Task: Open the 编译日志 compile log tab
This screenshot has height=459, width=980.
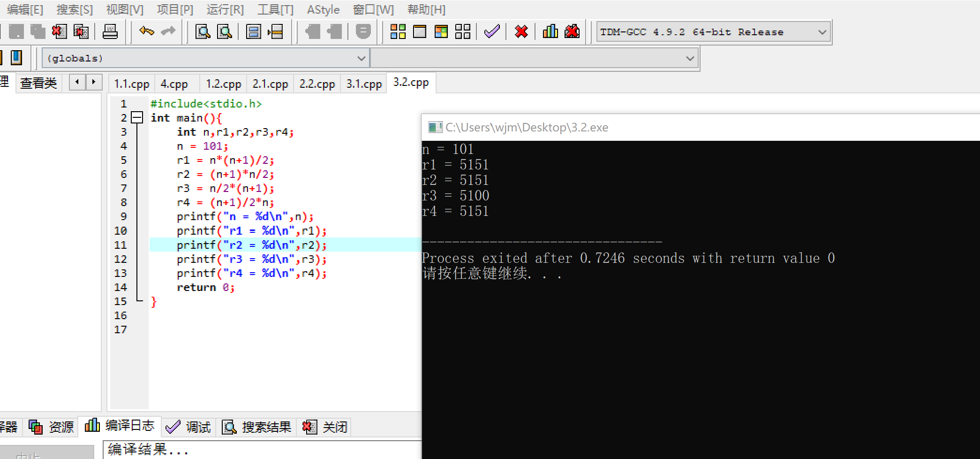Action: (x=120, y=426)
